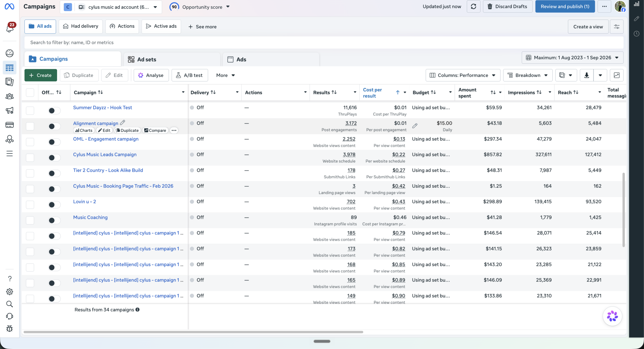Open Account overview gauge icon in sidebar
644x349 pixels.
[x=10, y=53]
